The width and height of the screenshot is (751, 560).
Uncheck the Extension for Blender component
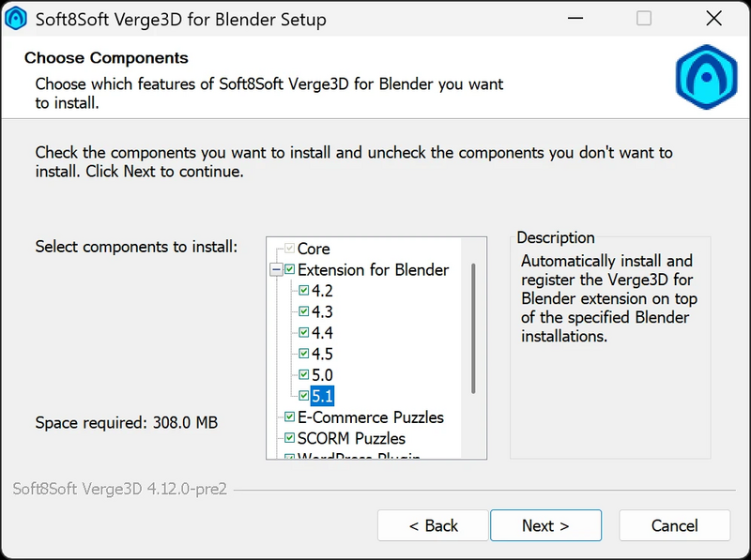click(x=290, y=269)
